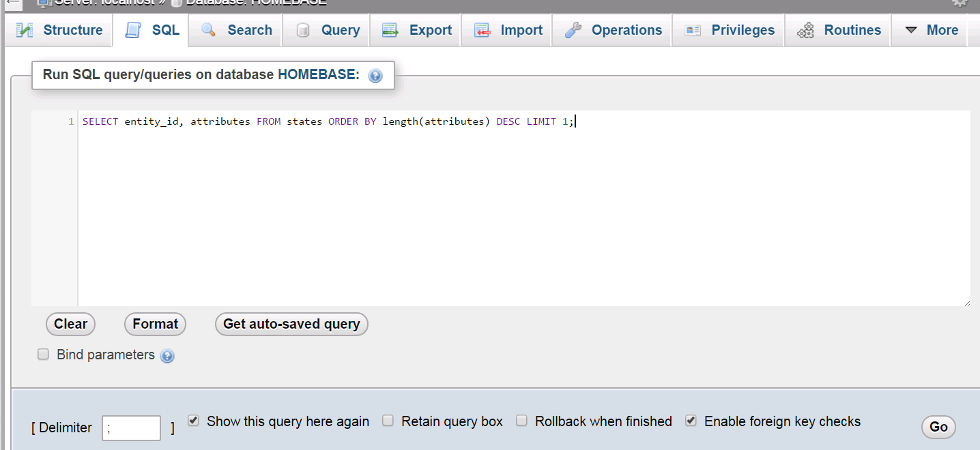Viewport: 980px width, 450px height.
Task: Click the settings icon at top right
Action: coord(961,3)
